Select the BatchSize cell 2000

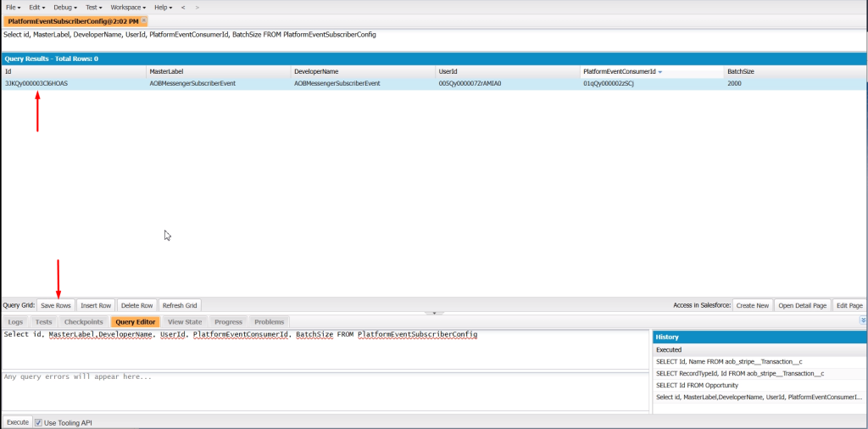point(795,84)
